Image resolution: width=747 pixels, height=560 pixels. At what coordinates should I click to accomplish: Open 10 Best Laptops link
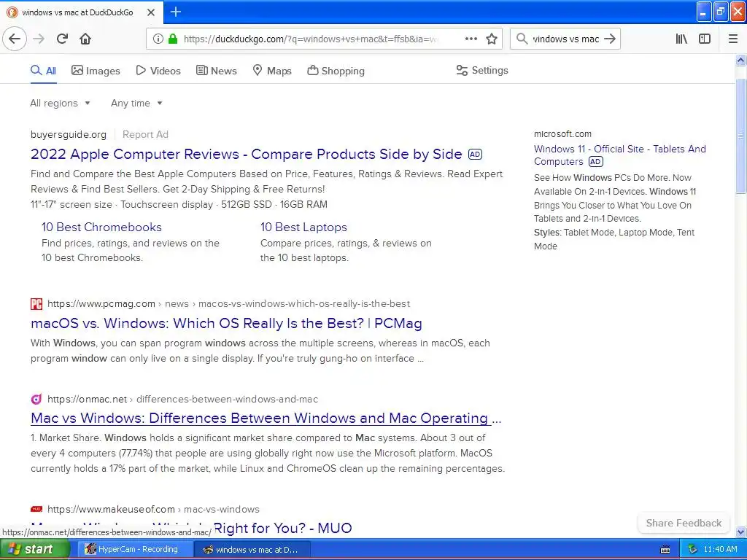[303, 227]
